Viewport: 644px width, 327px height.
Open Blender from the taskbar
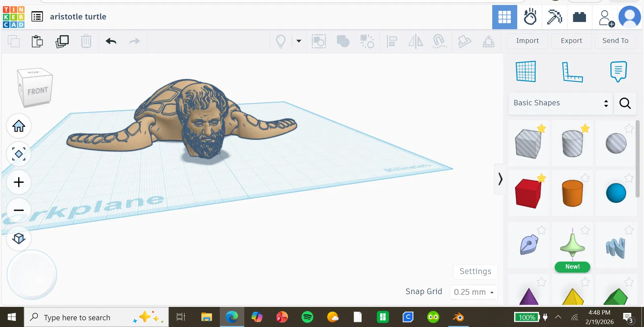(x=458, y=317)
